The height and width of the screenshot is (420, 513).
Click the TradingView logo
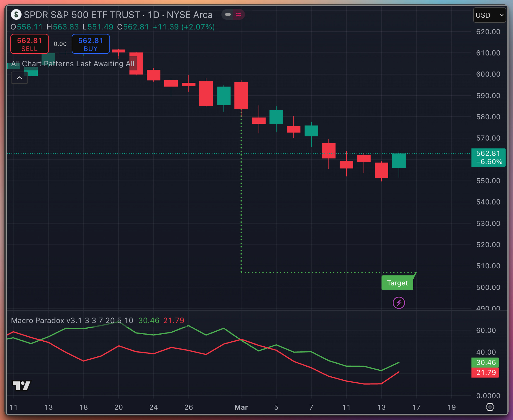(22, 386)
